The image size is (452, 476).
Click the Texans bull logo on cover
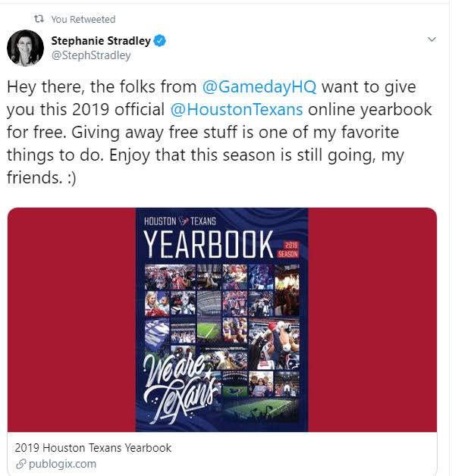click(184, 221)
